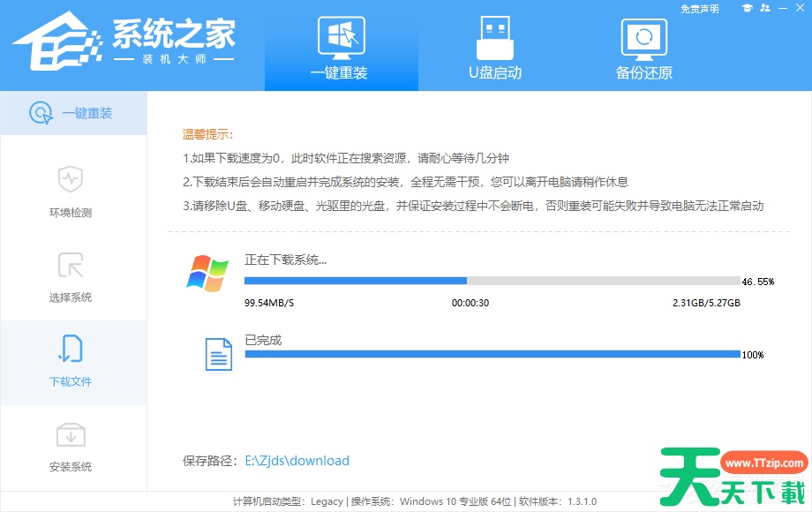
Task: Click tip 1 about download speed
Action: (x=346, y=158)
